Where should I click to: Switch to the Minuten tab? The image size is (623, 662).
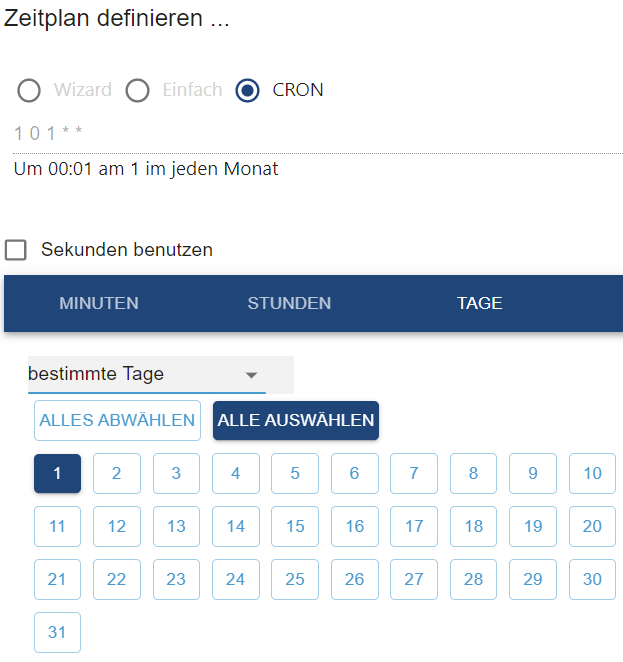coord(99,303)
